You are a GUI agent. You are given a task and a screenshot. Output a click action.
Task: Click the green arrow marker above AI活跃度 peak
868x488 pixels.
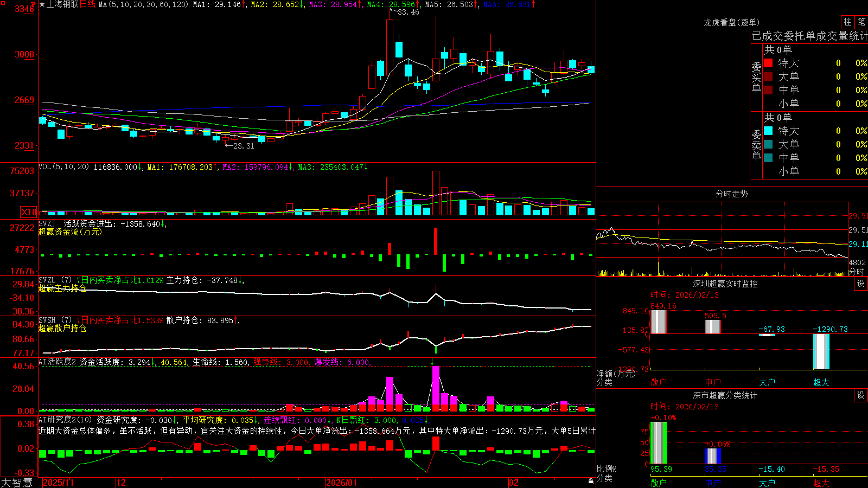pyautogui.click(x=432, y=362)
